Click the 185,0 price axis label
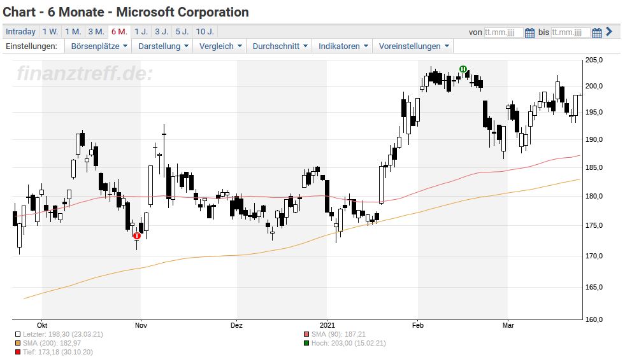The image size is (625, 364). pyautogui.click(x=594, y=167)
